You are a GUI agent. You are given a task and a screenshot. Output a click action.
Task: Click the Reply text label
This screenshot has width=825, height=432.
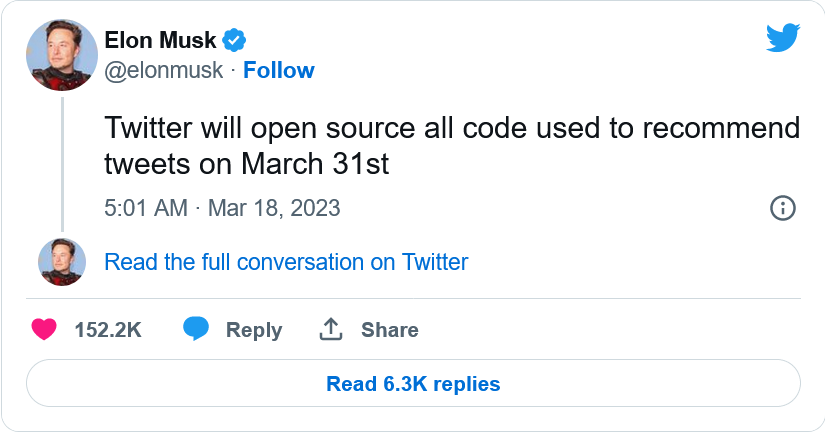(x=253, y=330)
